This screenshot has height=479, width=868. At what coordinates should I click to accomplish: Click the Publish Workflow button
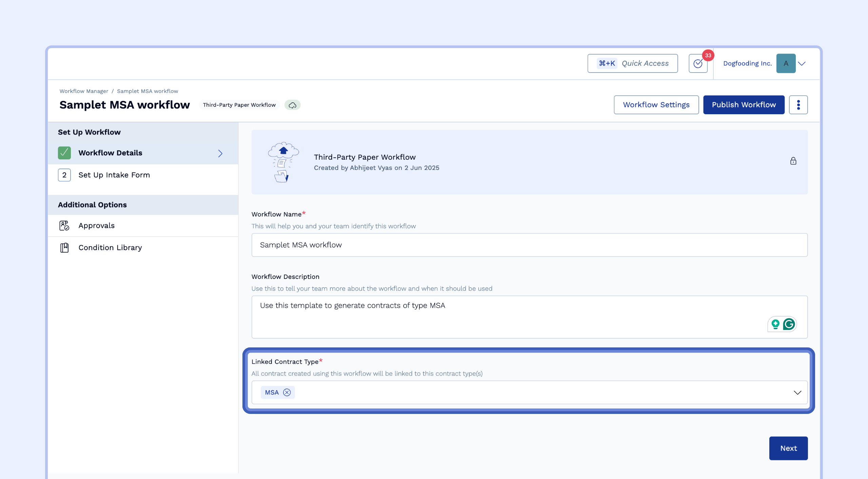744,105
